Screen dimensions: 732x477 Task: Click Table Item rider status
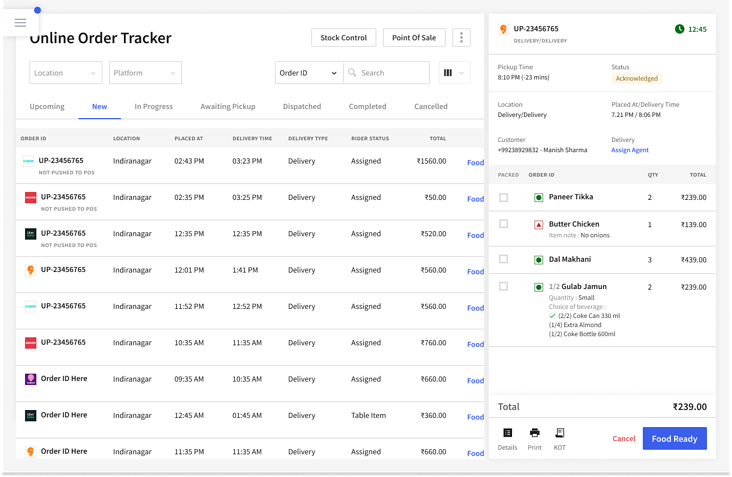tap(368, 415)
